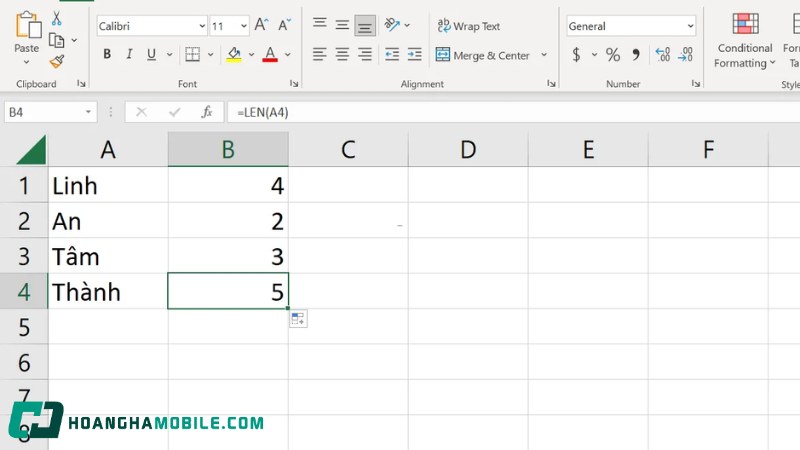This screenshot has width=800, height=450.
Task: Select Top Align icon
Action: [320, 23]
